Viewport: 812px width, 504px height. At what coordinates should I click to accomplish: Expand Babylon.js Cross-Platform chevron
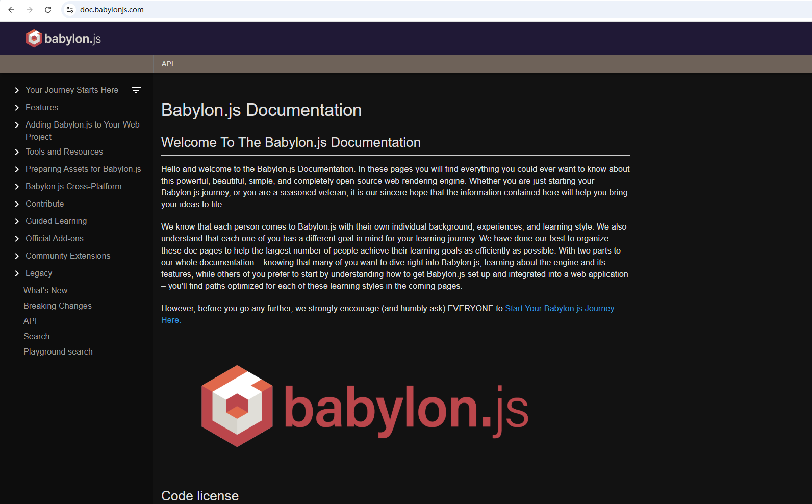coord(17,187)
